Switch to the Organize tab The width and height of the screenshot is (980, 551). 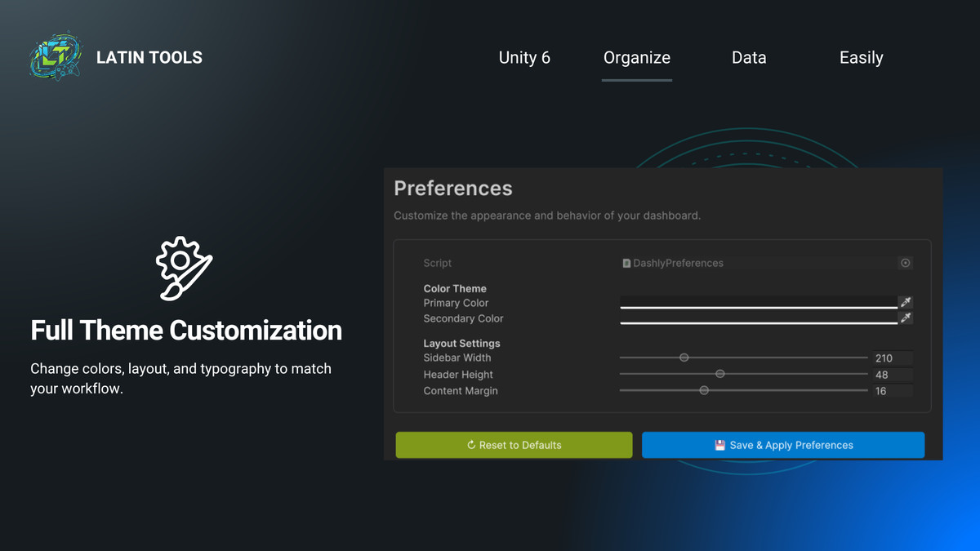636,57
